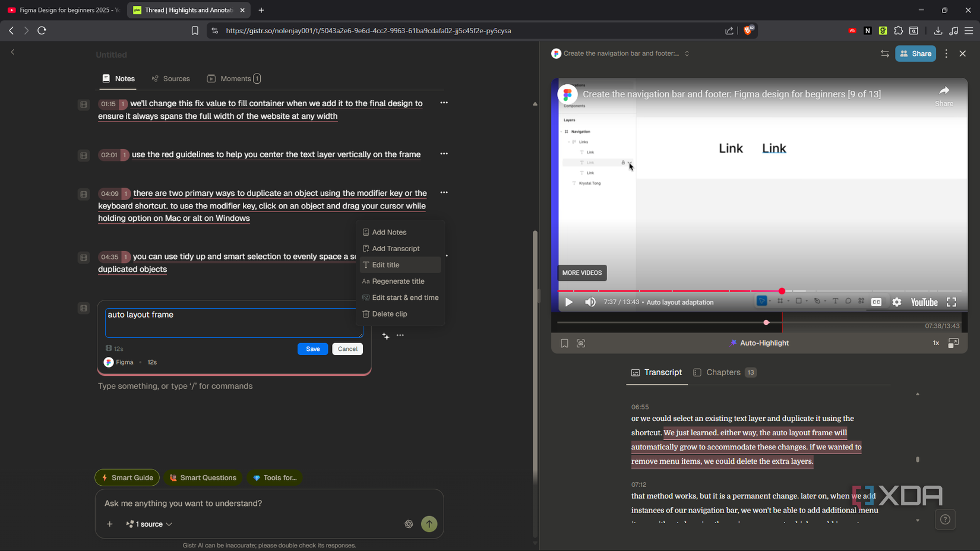This screenshot has width=980, height=551.
Task: Click the Auto-Highlight sparkle button
Action: [759, 343]
